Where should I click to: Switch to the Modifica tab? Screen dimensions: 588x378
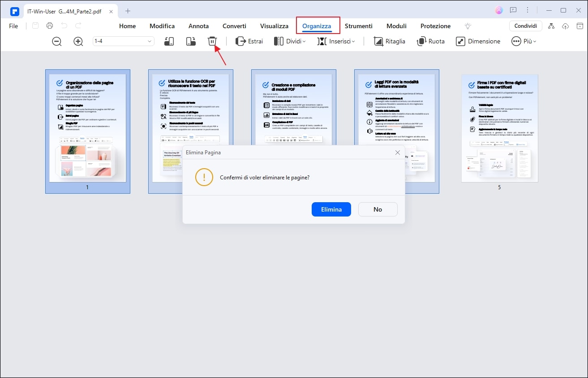(162, 26)
